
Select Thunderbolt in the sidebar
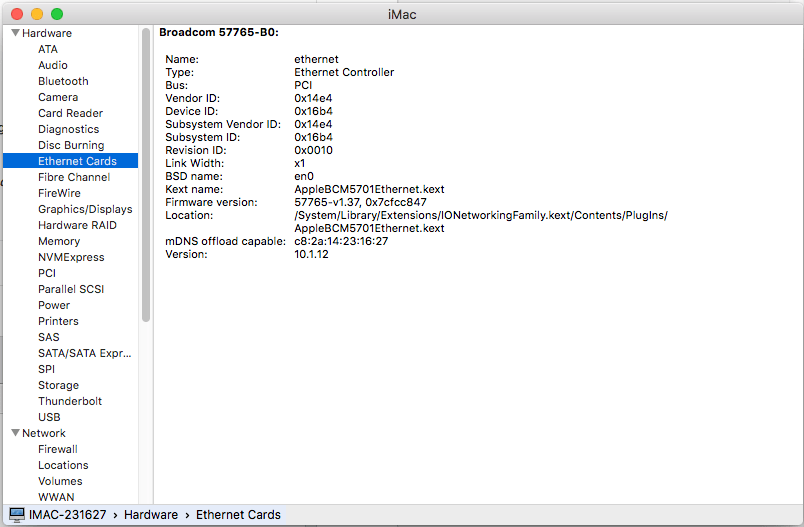(x=70, y=401)
